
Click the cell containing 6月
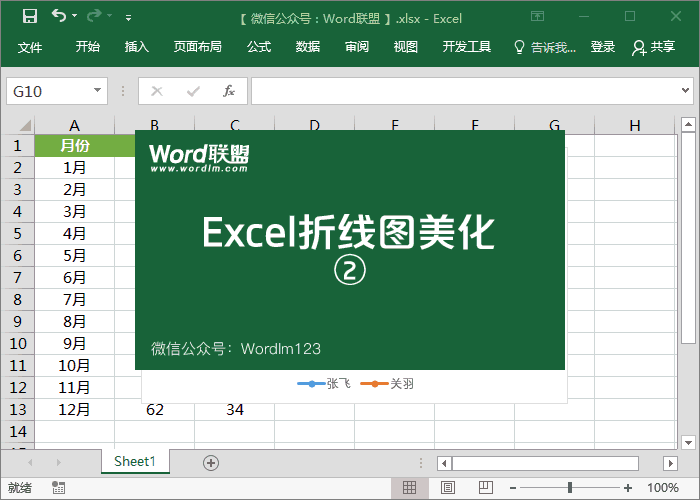tap(75, 277)
